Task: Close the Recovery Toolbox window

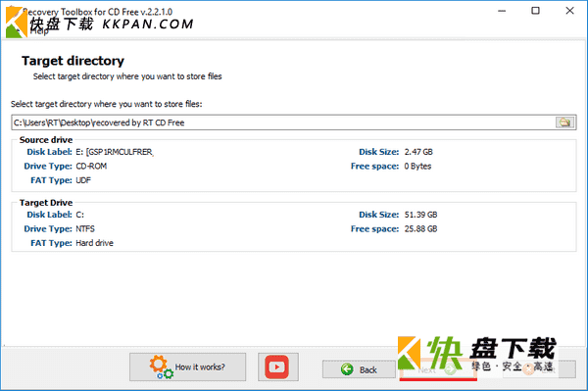Action: [569, 11]
